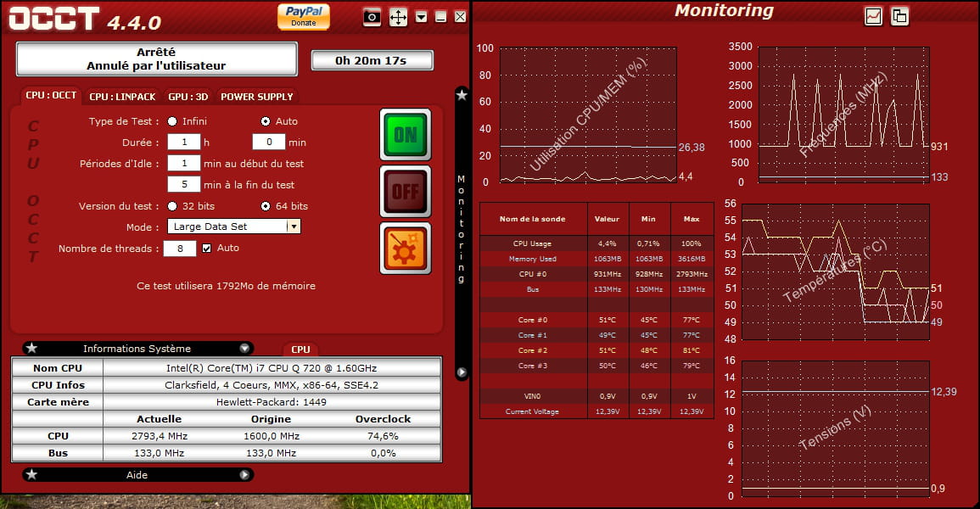Switch to the CPU : LINPACK tab
The image size is (980, 509).
[122, 96]
